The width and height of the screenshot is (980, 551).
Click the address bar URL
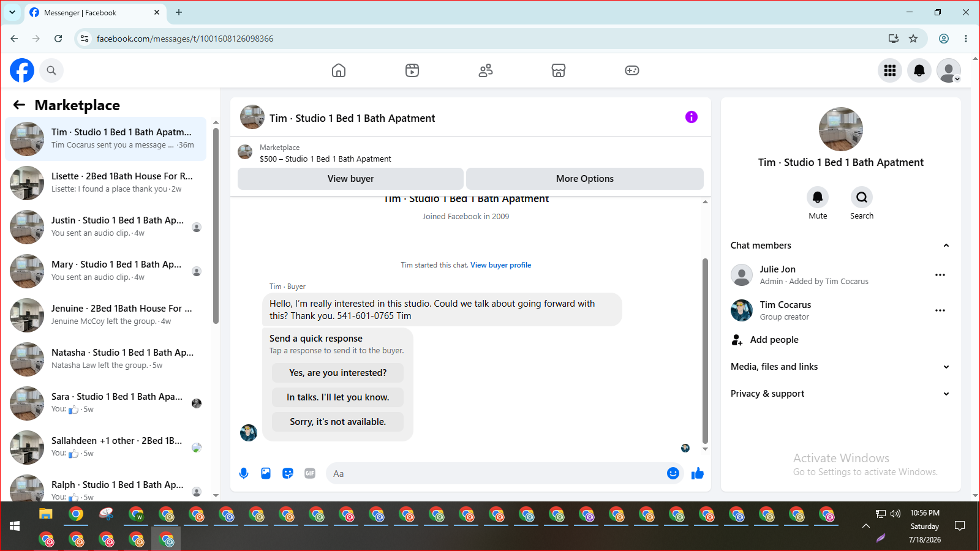coord(185,39)
